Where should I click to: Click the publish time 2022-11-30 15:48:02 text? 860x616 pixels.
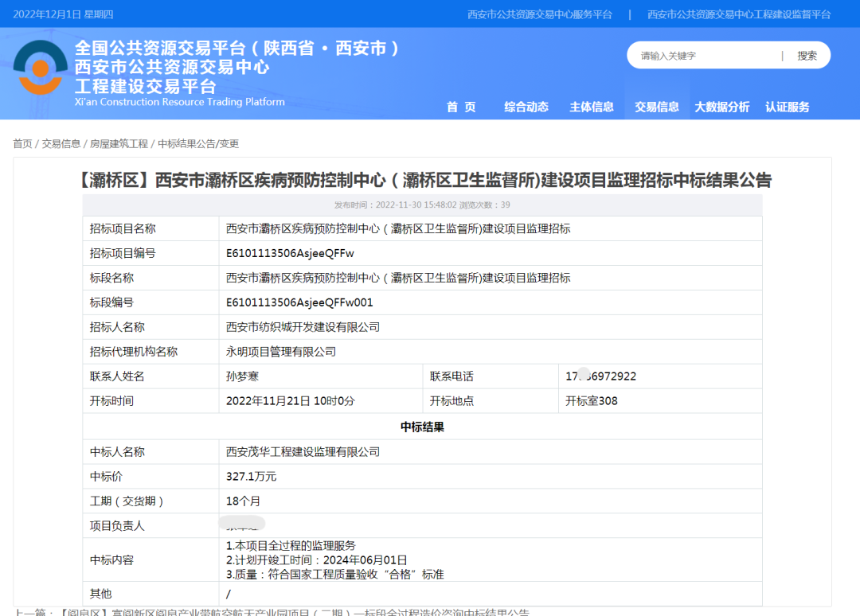(x=396, y=205)
